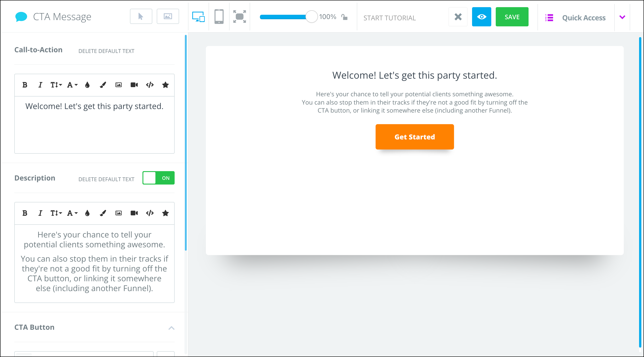The width and height of the screenshot is (644, 357).
Task: Save the CTA message
Action: click(512, 17)
